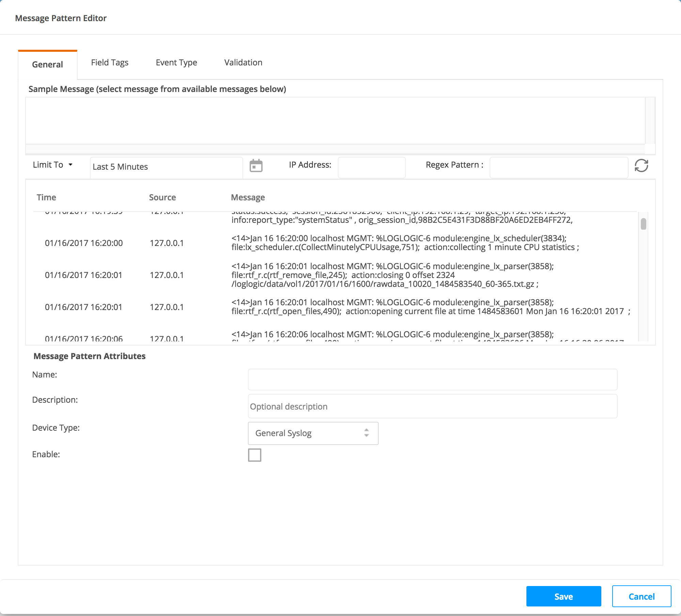The image size is (681, 616).
Task: Open the Validation tab
Action: pos(243,63)
